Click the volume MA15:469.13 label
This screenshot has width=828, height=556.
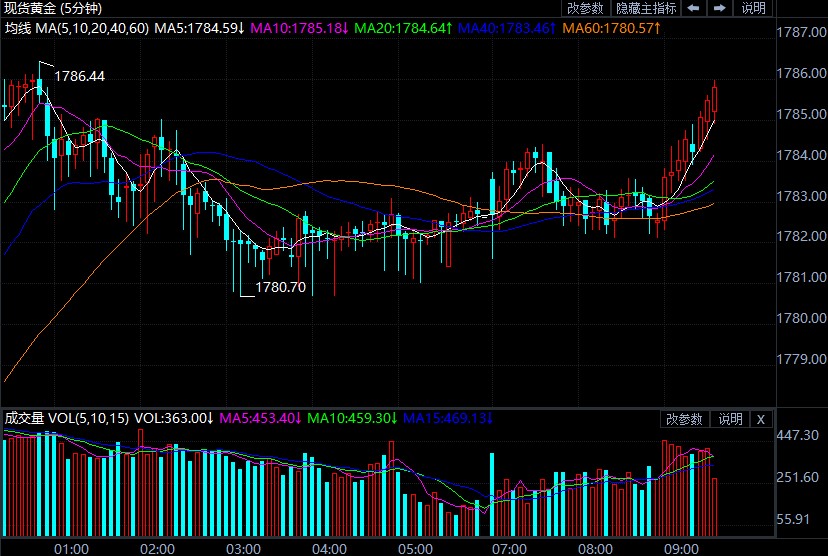point(448,418)
